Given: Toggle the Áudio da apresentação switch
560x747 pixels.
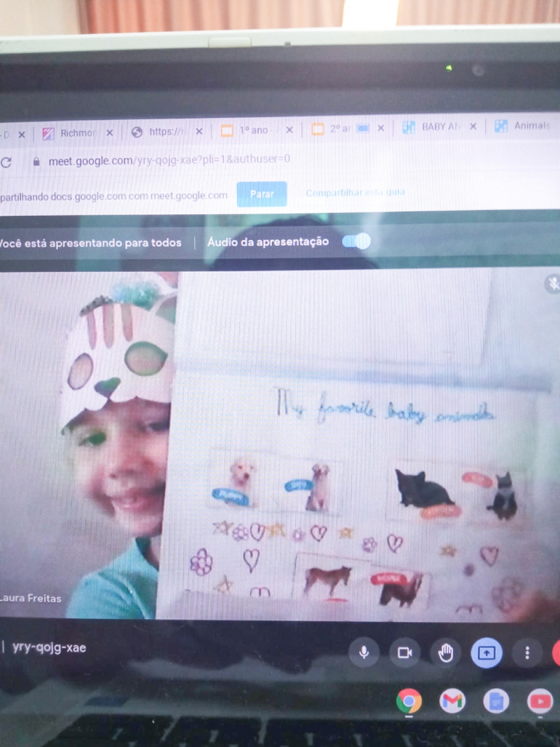Looking at the screenshot, I should 356,241.
